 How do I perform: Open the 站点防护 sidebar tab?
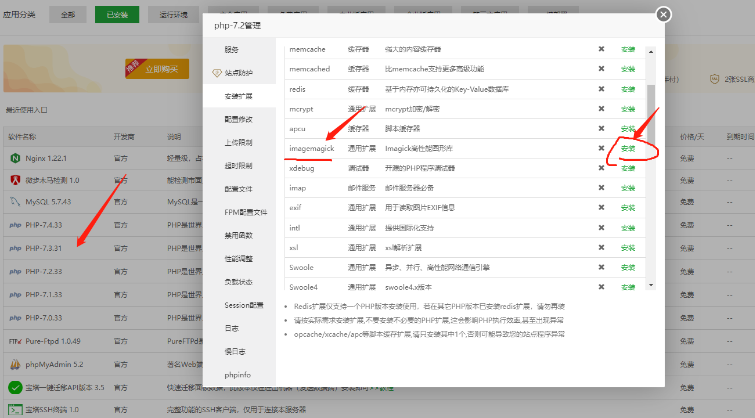click(239, 73)
